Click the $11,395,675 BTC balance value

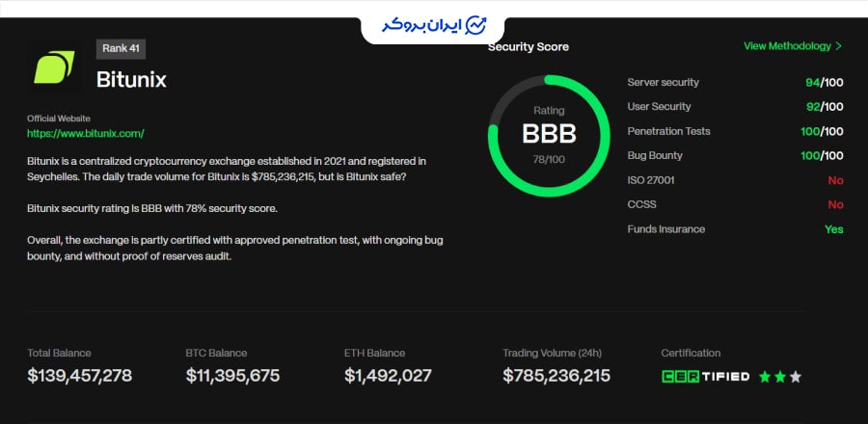pos(232,376)
